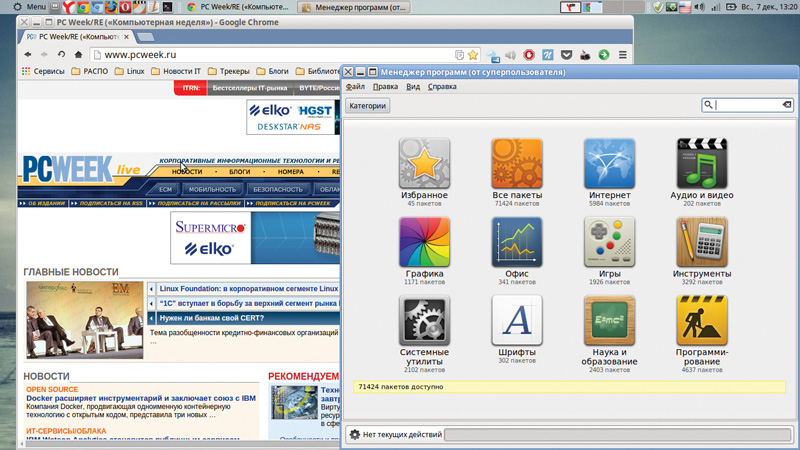800x450 pixels.
Task: Select the Шрифты category icon
Action: 517,321
